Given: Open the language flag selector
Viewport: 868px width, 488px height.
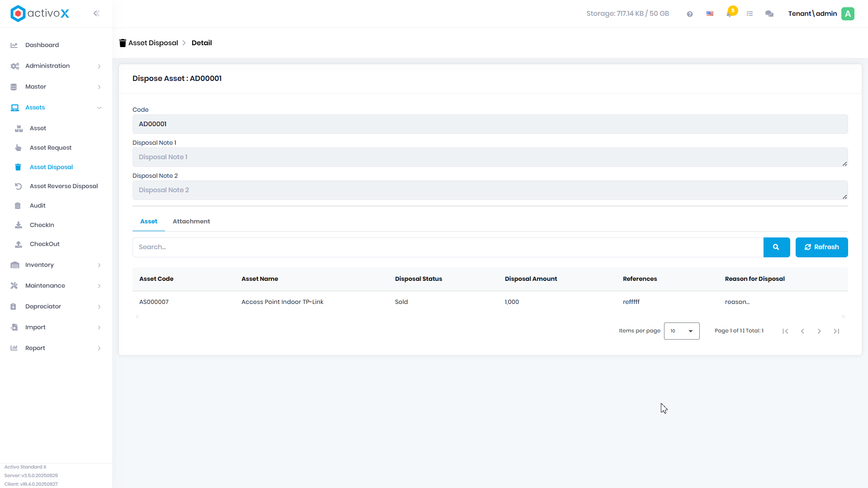Looking at the screenshot, I should click(710, 14).
